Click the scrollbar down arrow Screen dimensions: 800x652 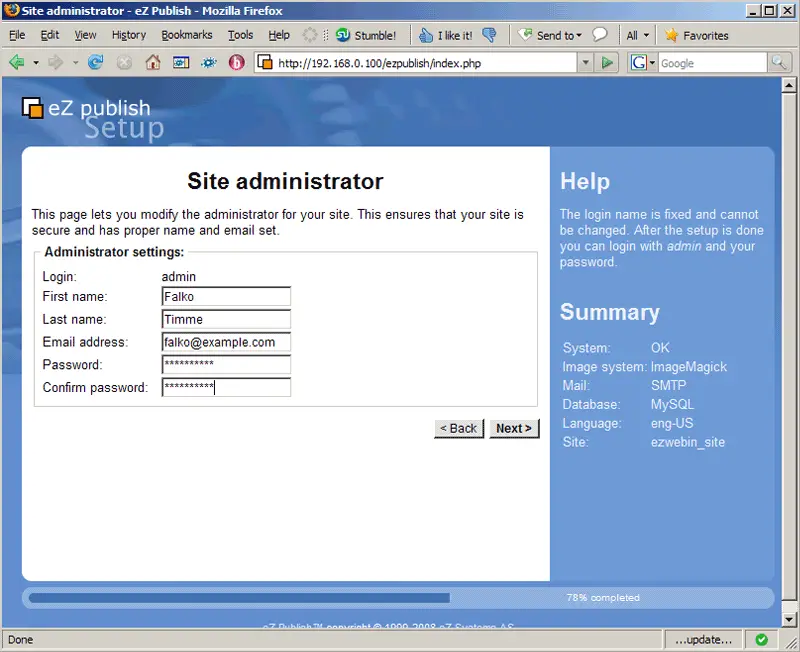click(x=789, y=619)
